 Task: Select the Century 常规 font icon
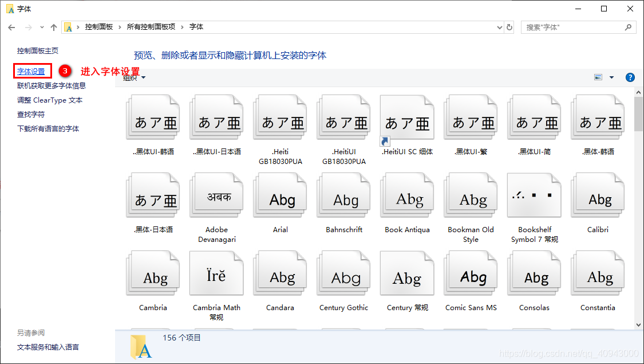(x=407, y=273)
